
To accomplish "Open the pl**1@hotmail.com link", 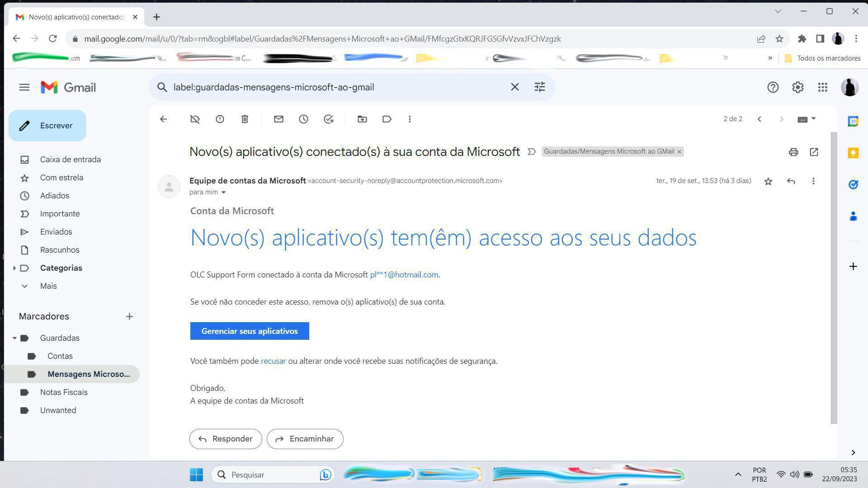I will click(404, 275).
